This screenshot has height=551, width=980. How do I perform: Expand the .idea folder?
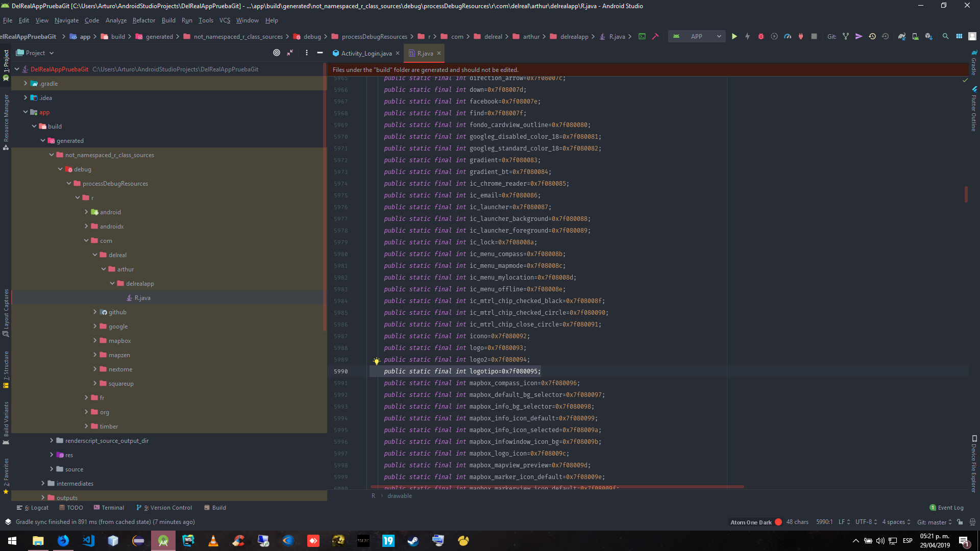(x=26, y=97)
